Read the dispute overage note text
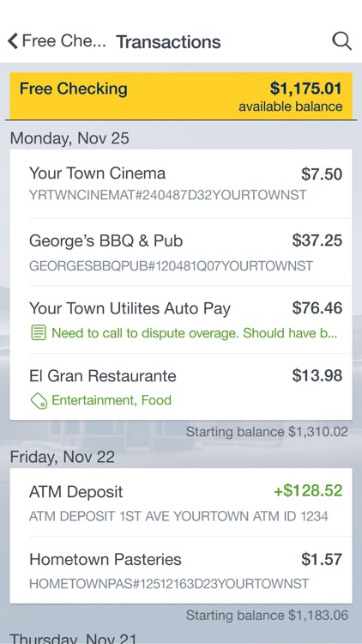Viewport: 362px width, 644px height. click(194, 333)
